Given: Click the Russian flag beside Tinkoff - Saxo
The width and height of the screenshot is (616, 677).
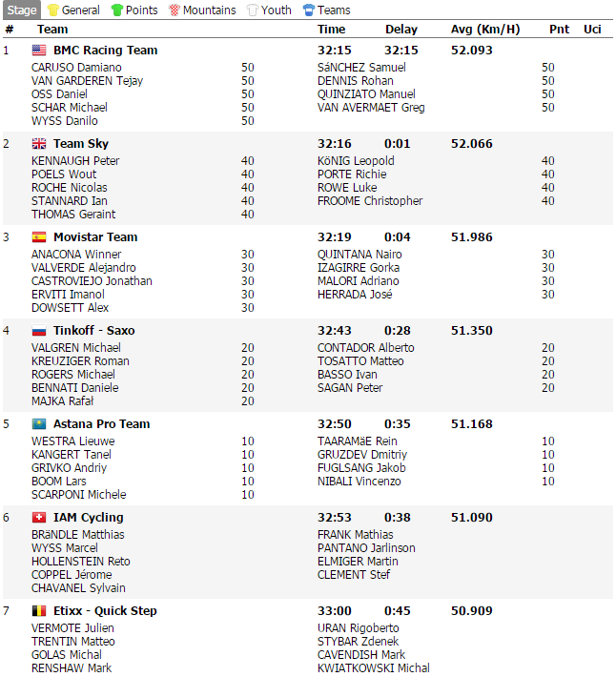Looking at the screenshot, I should pos(39,331).
